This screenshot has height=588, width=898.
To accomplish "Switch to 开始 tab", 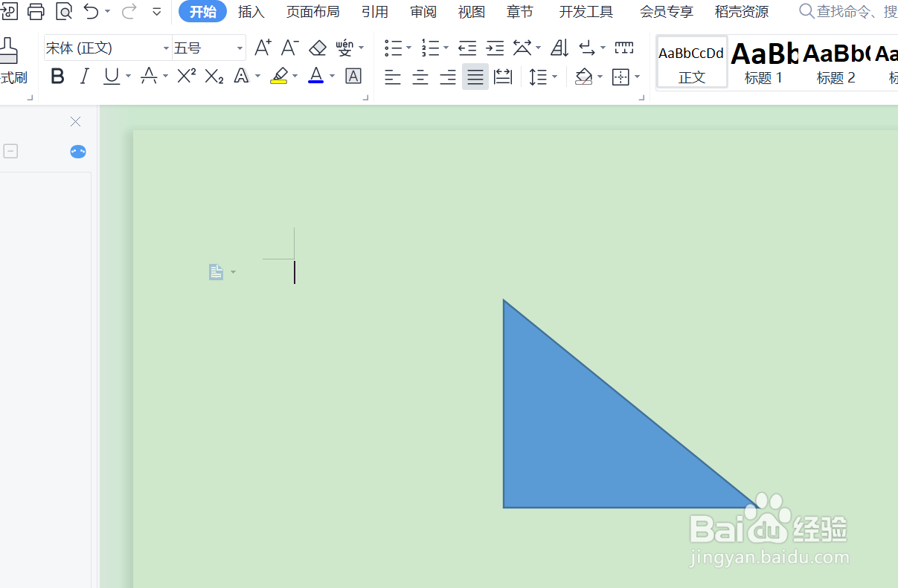I will (x=202, y=12).
